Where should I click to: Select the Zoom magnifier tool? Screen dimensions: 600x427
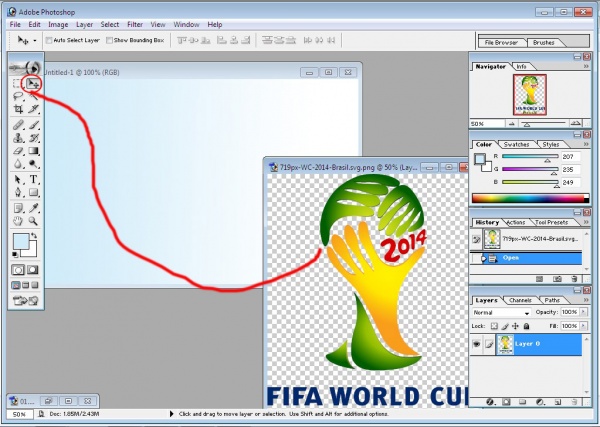coord(34,221)
